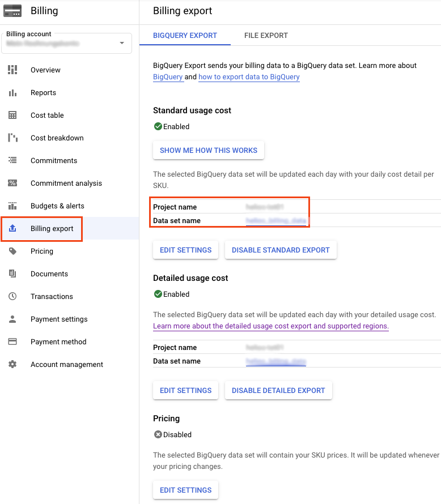
Task: Open detailed usage cost supported regions link
Action: [271, 326]
